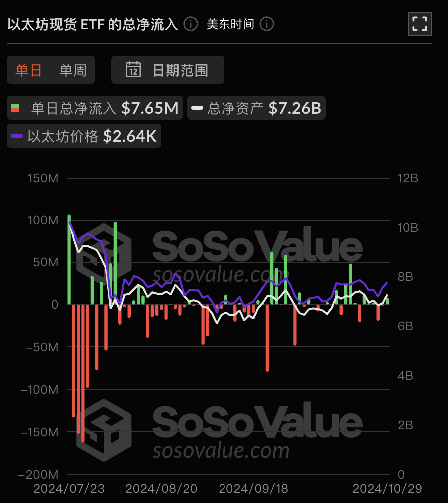The width and height of the screenshot is (448, 503).
Task: Select the $7.65M net inflow value
Action: pyautogui.click(x=150, y=108)
